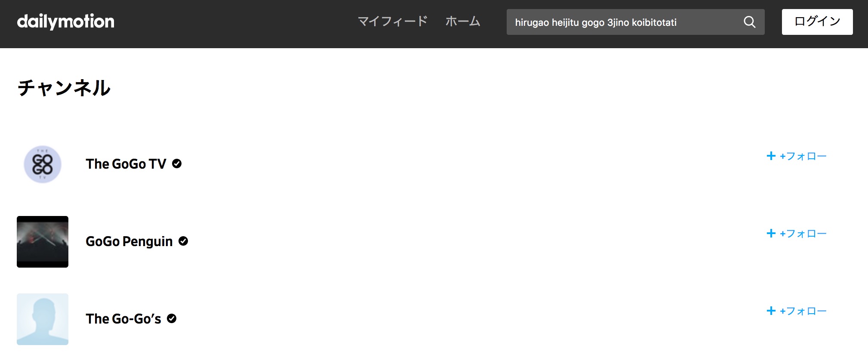Click verified badge next to GoGo Penguin
Image resolution: width=868 pixels, height=364 pixels.
coord(183,241)
